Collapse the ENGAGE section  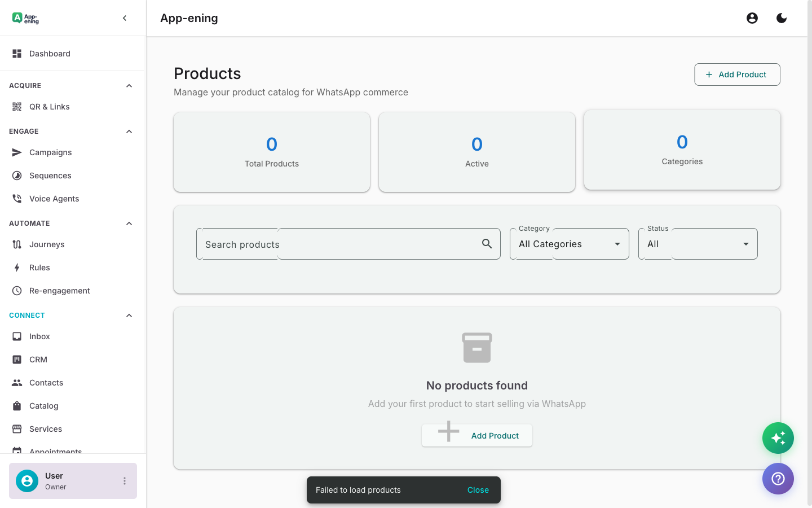coord(129,131)
